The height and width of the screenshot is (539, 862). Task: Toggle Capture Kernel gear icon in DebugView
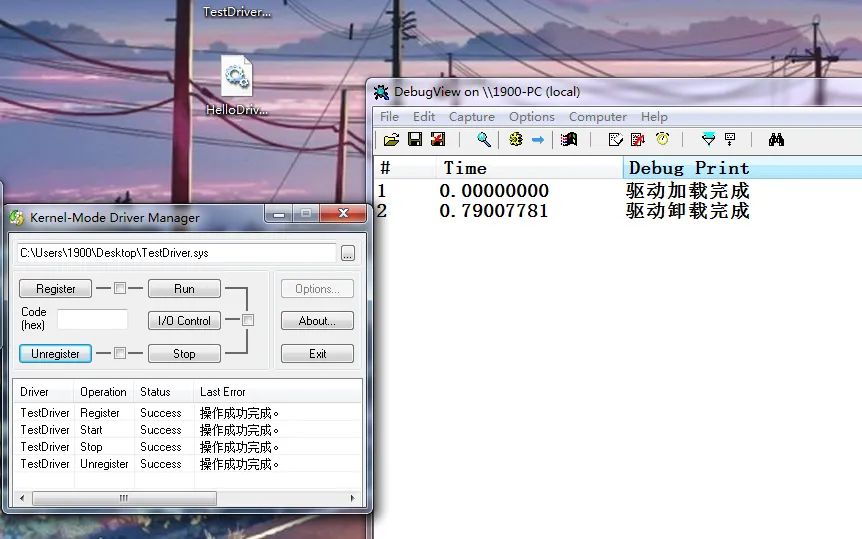coord(516,140)
